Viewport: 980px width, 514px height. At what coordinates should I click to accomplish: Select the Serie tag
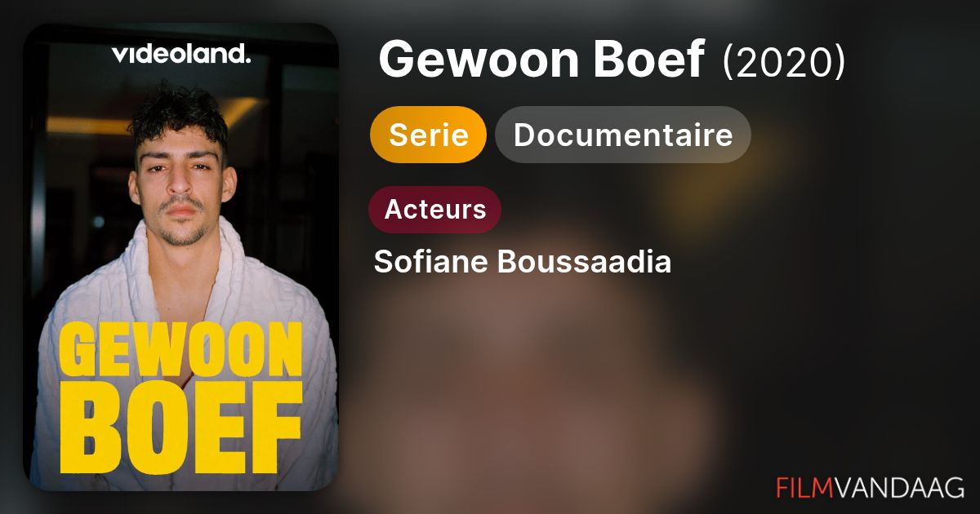pos(429,135)
